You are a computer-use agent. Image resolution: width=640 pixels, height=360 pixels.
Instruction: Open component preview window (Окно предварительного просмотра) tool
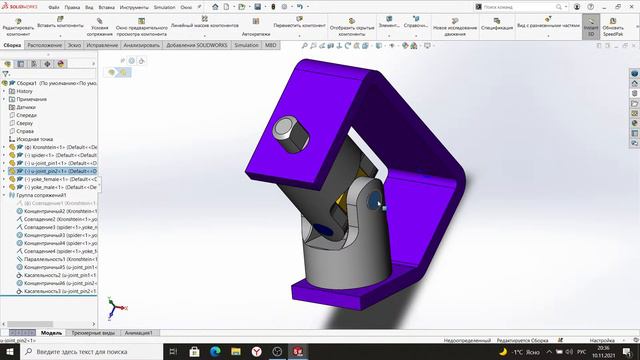coord(141,27)
